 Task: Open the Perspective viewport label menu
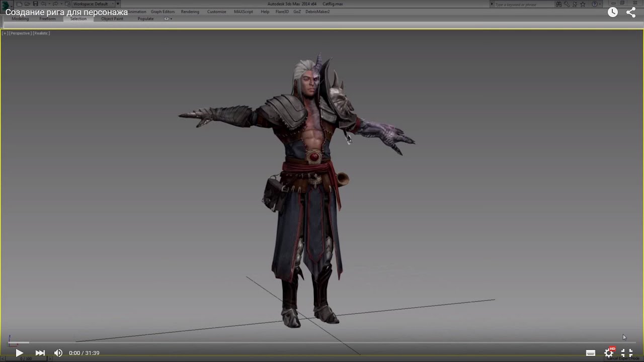(x=20, y=33)
